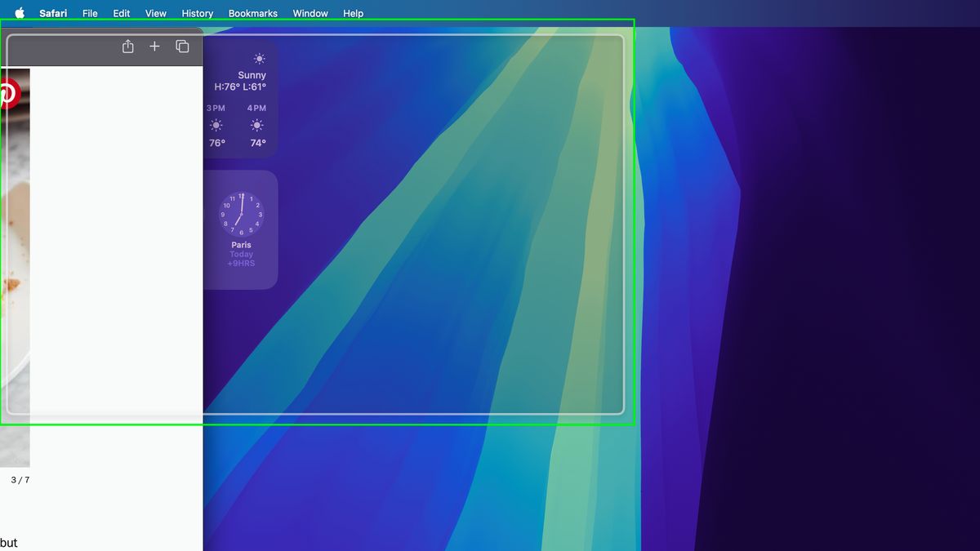
Task: Open the Window menu
Action: (310, 12)
